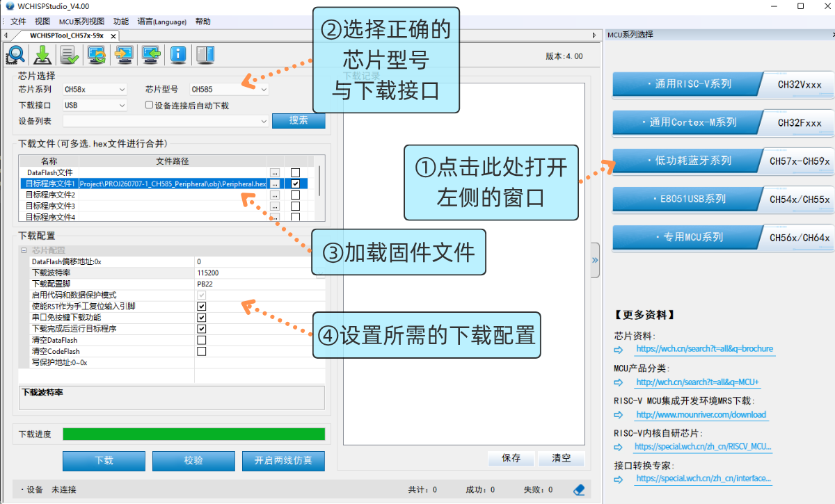Click the 清空 button under the download log
The height and width of the screenshot is (504, 835).
point(562,458)
